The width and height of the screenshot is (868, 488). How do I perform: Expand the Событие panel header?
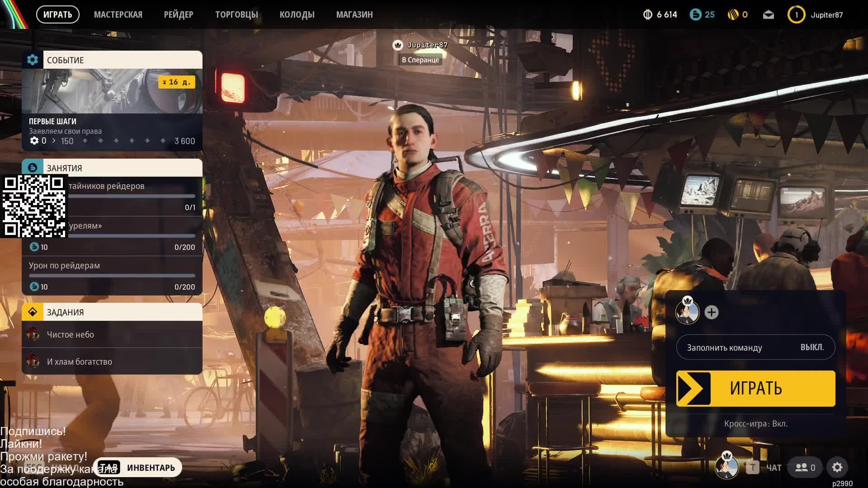click(122, 60)
